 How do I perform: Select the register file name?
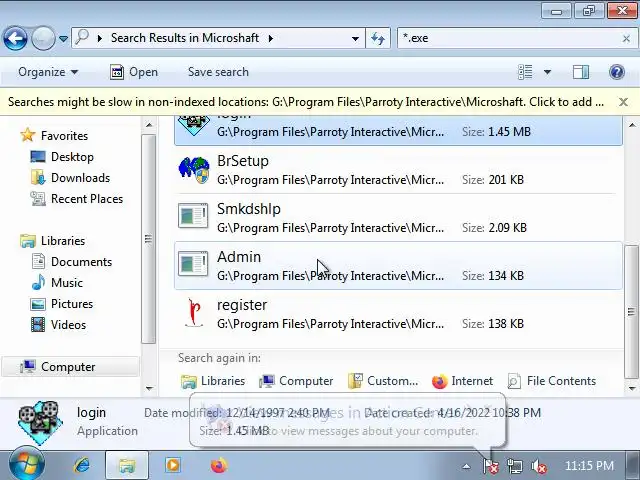[242, 305]
